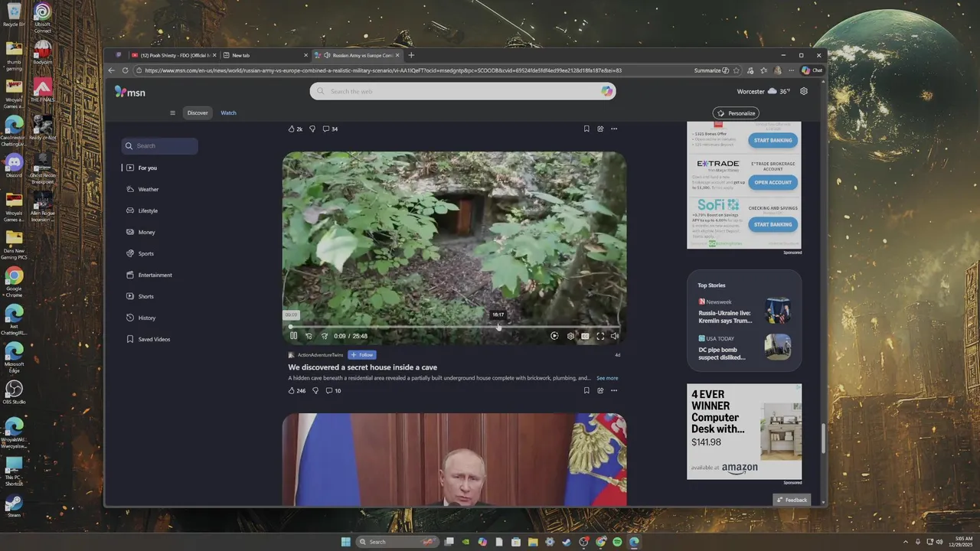
Task: Click Summarize in the address bar
Action: [x=711, y=70]
